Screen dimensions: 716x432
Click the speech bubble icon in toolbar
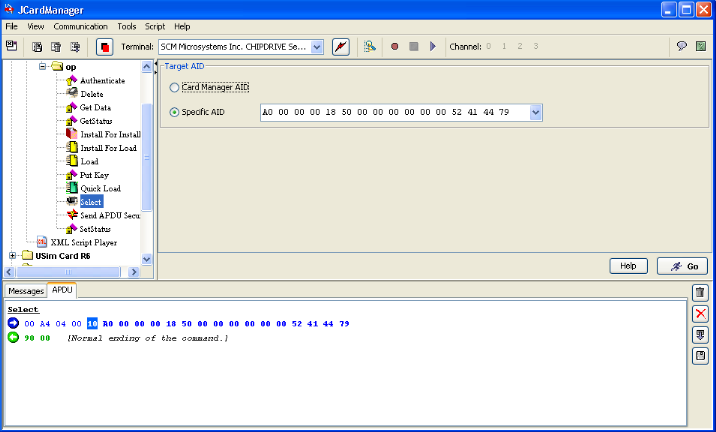(x=680, y=47)
